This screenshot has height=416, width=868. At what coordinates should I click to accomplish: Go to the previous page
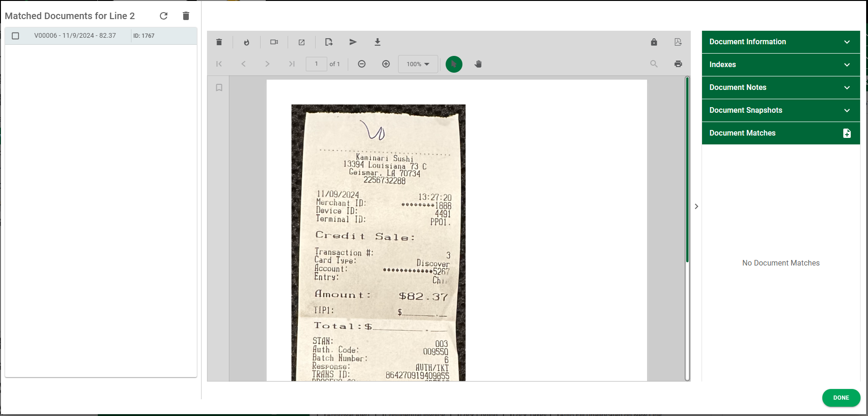click(x=243, y=64)
